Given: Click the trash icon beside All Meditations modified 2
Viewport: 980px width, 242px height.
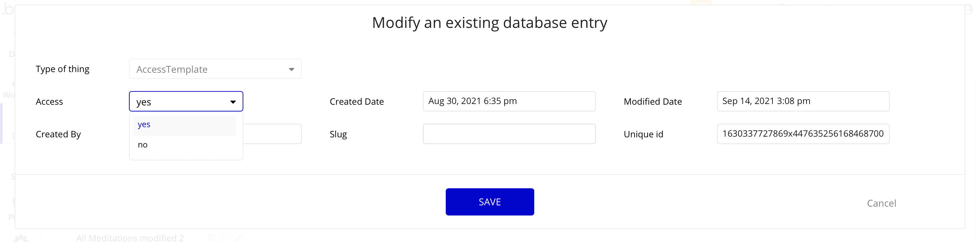Looking at the screenshot, I should click(212, 238).
